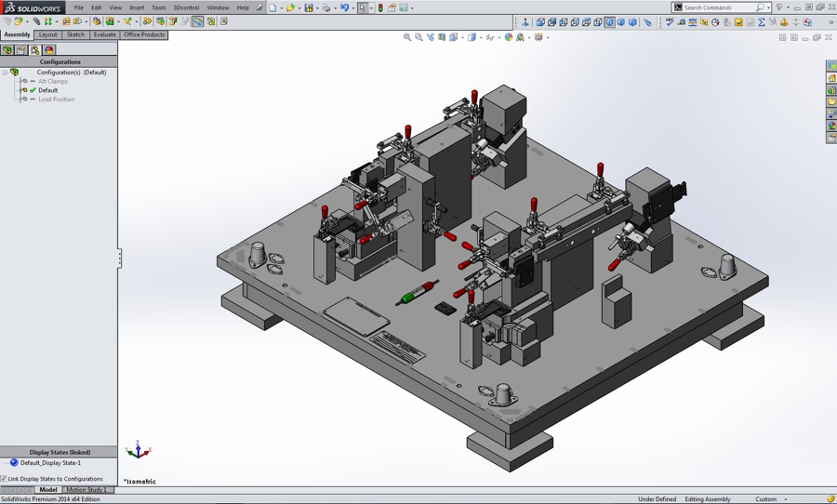The image size is (837, 504).
Task: Select the Default configuration
Action: 48,90
